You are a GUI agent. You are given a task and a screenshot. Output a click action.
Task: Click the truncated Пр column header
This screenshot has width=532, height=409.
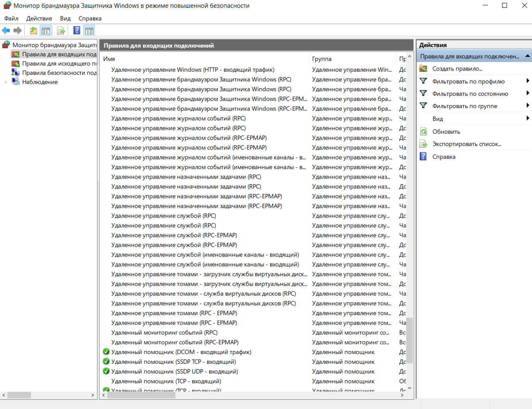coord(402,59)
